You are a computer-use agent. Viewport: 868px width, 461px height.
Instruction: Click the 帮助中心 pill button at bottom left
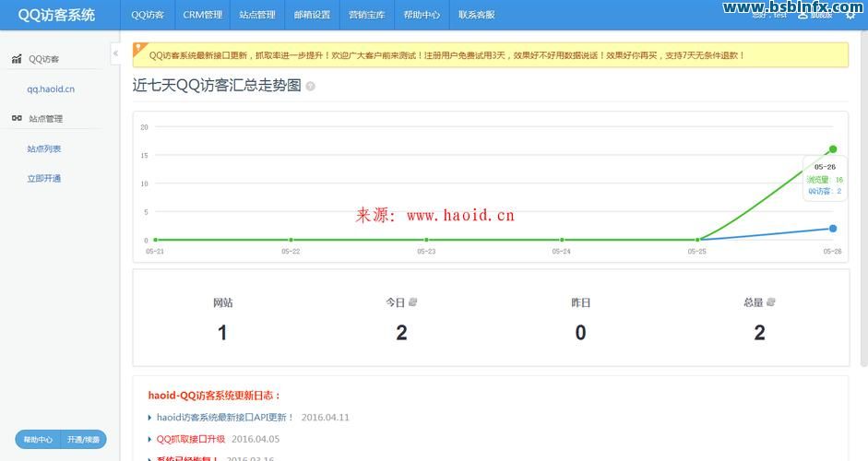click(38, 440)
